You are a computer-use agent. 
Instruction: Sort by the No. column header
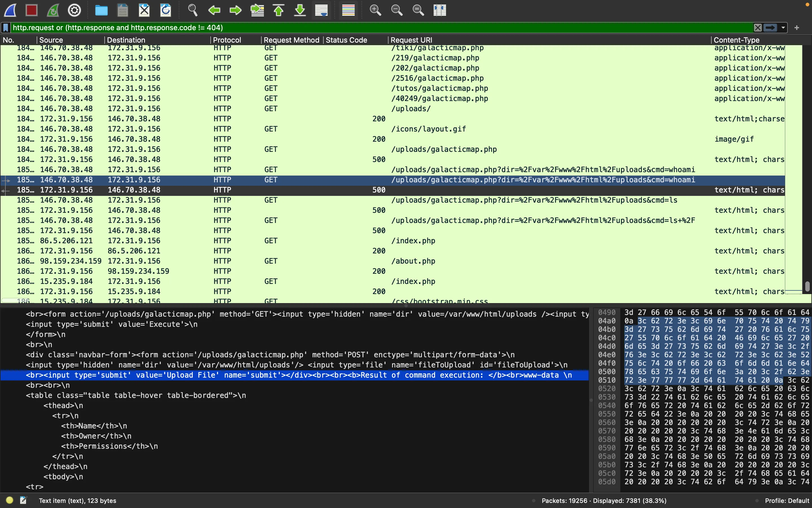click(x=18, y=40)
